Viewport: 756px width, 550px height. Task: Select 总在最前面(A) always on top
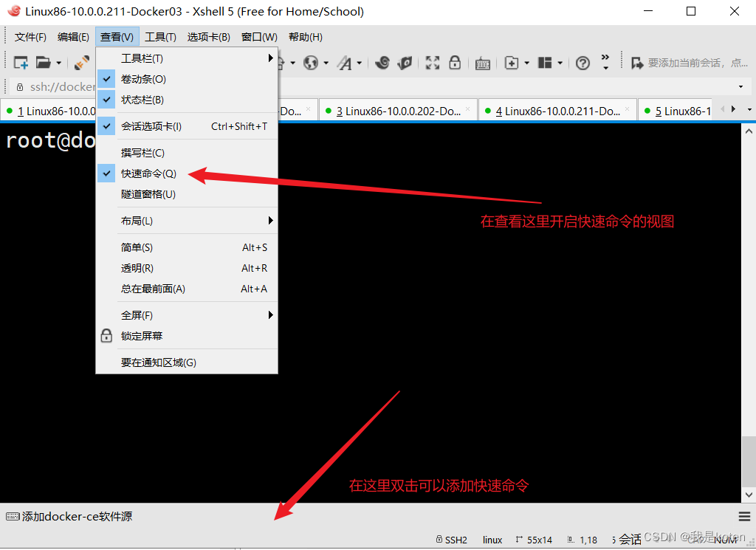[x=187, y=289]
